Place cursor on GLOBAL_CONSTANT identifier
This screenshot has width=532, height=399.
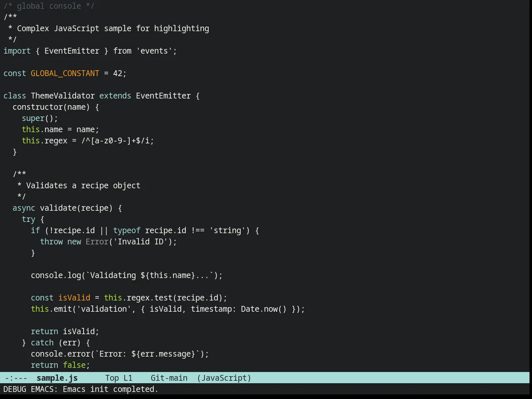click(65, 73)
